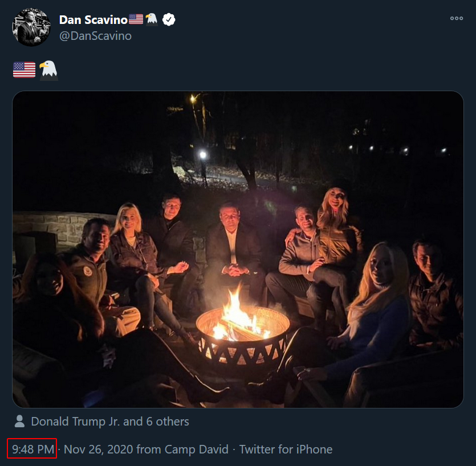
Task: Click the flag emoji beside the display name
Action: pos(136,20)
